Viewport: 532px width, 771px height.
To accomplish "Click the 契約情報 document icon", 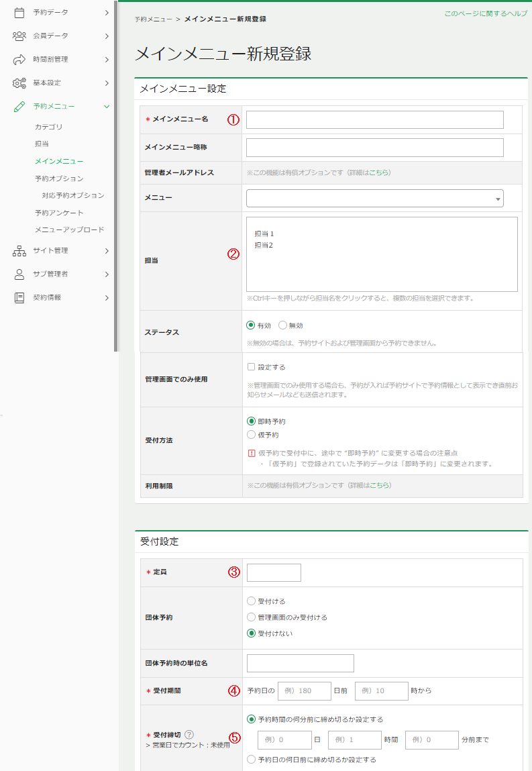I will point(19,297).
